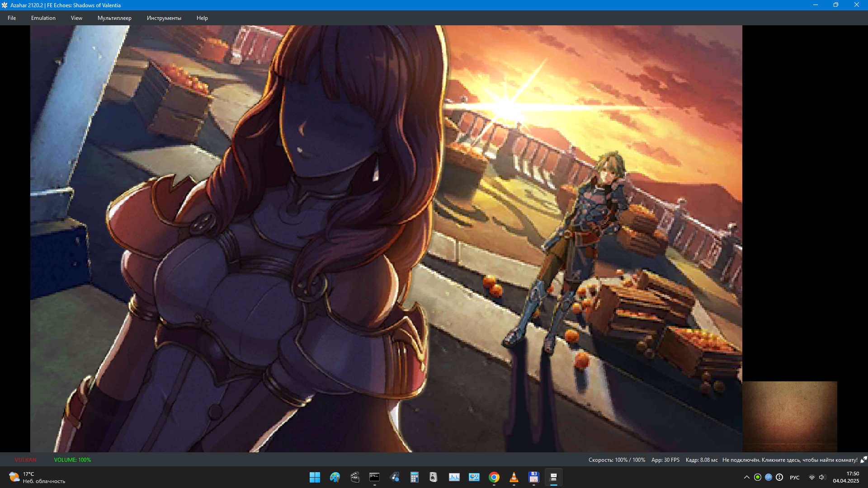
Task: Open the clapperboard video app in taskbar
Action: tap(354, 477)
